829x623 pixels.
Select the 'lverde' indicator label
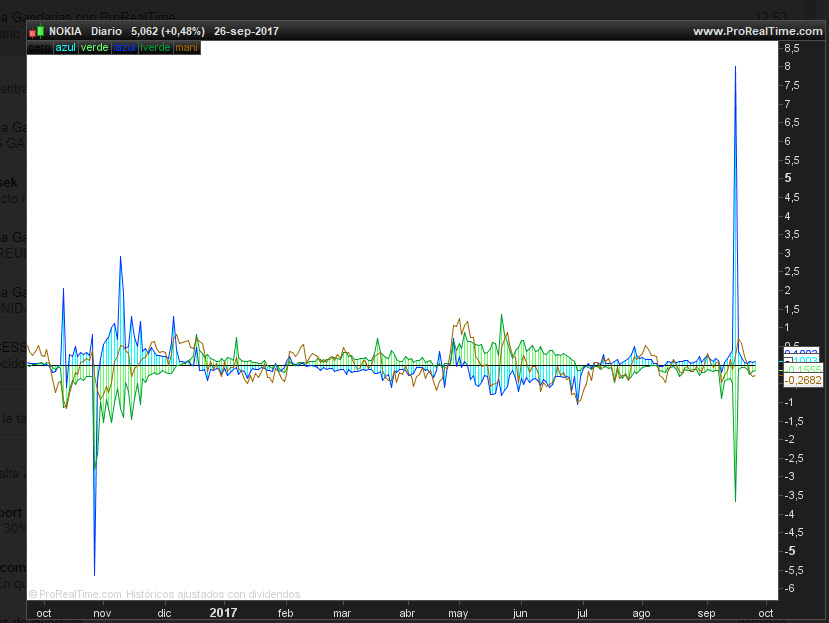pos(155,48)
